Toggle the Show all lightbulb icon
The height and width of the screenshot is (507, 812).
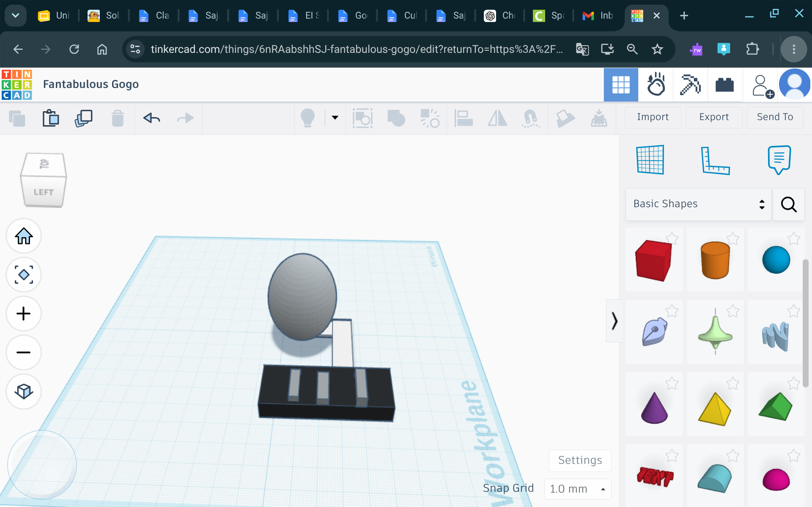(x=307, y=118)
